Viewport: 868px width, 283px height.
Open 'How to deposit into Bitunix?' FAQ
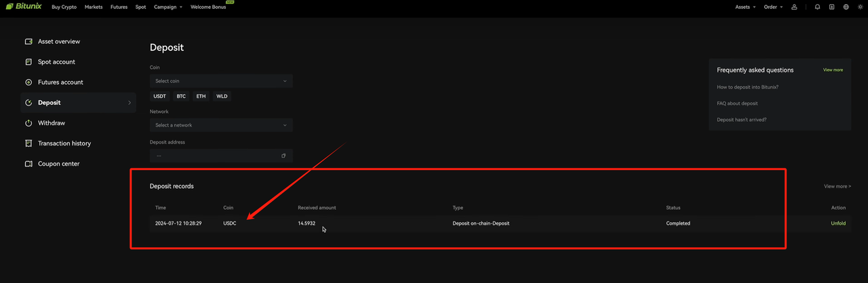pos(747,87)
